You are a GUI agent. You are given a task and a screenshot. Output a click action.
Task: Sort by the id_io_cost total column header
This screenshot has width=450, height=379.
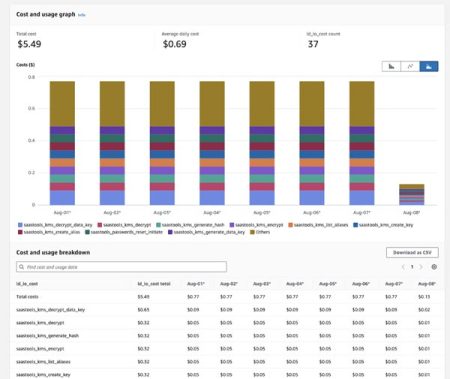154,284
